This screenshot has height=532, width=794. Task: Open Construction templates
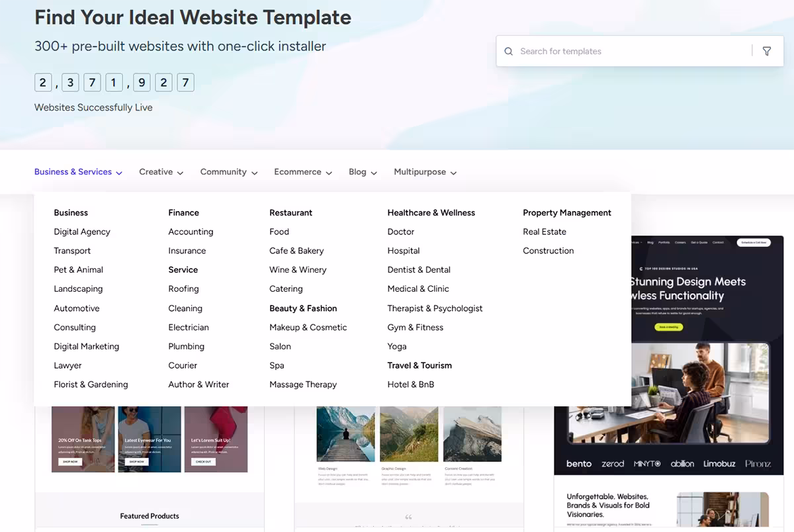coord(549,251)
